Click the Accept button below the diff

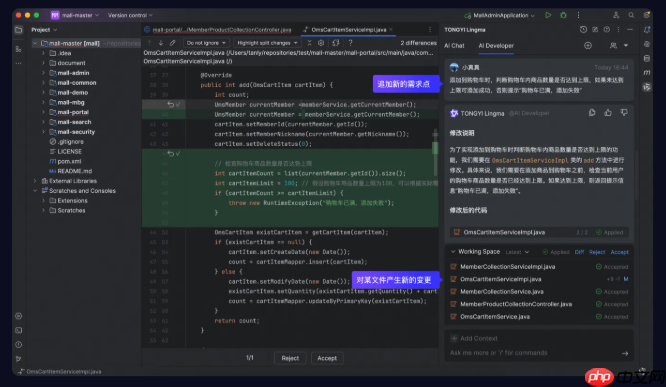[327, 358]
